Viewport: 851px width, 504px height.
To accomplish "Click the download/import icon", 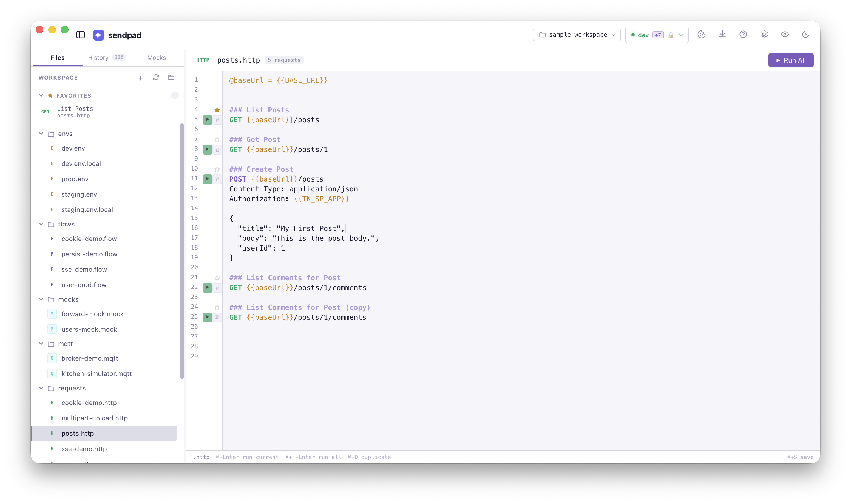I will coord(722,34).
